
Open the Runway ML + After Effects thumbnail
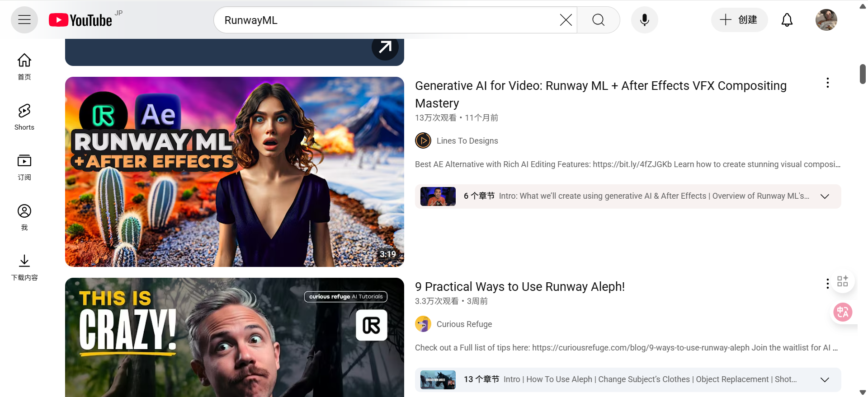point(235,172)
